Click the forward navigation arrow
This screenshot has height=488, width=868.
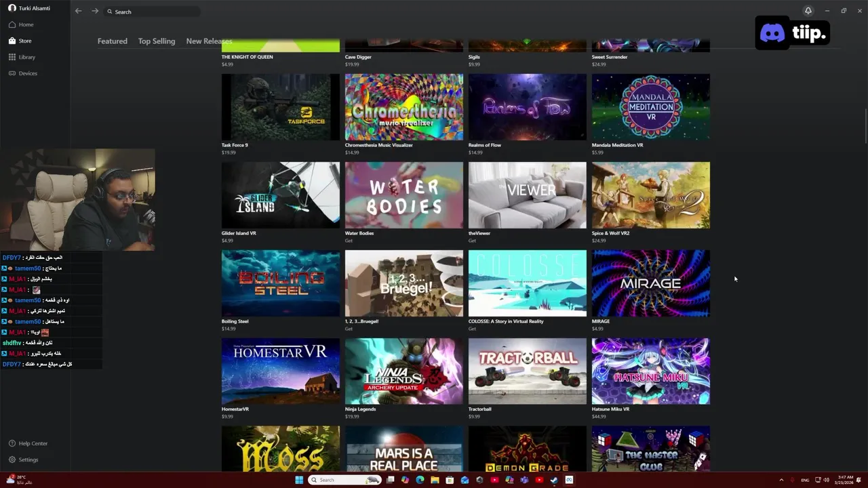coord(95,12)
